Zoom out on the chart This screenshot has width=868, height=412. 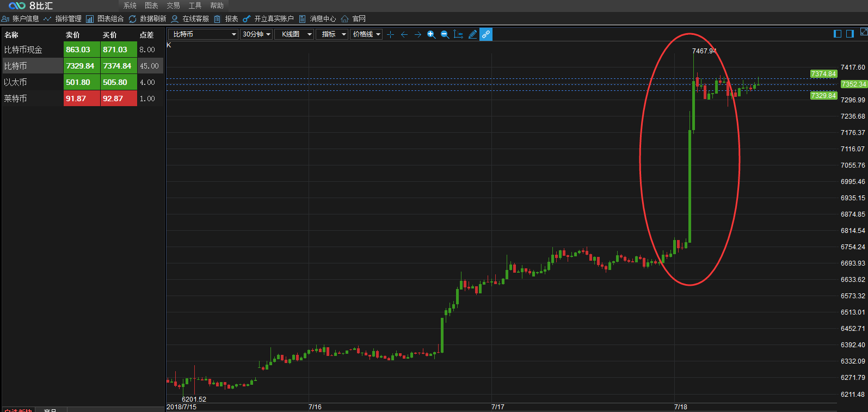(x=445, y=34)
